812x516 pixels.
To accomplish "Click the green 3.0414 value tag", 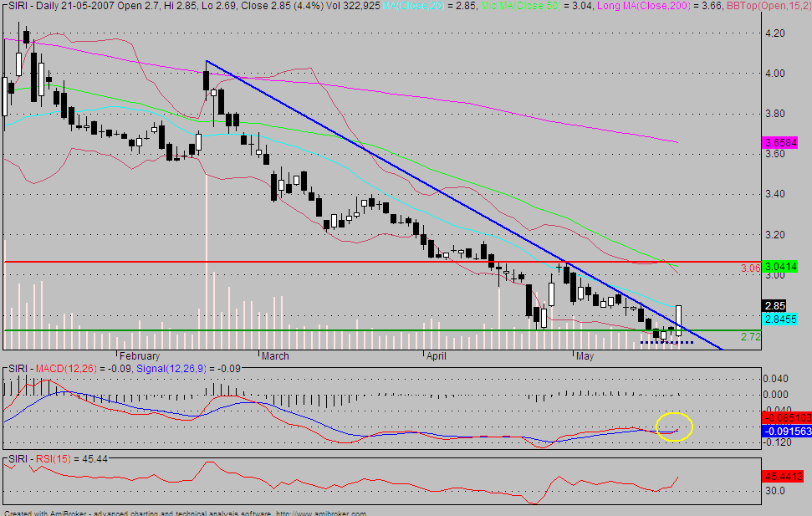I will pos(780,267).
